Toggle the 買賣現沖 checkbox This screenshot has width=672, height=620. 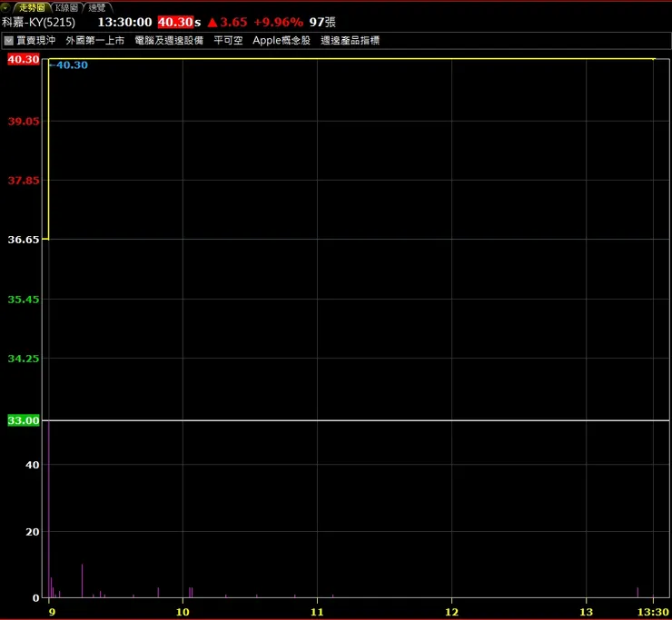(x=8, y=41)
